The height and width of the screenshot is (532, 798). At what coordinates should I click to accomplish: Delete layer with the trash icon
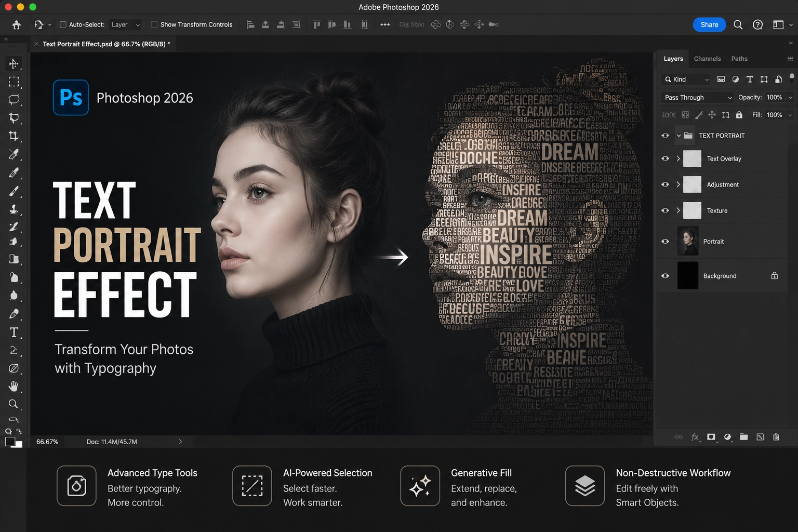coord(776,437)
